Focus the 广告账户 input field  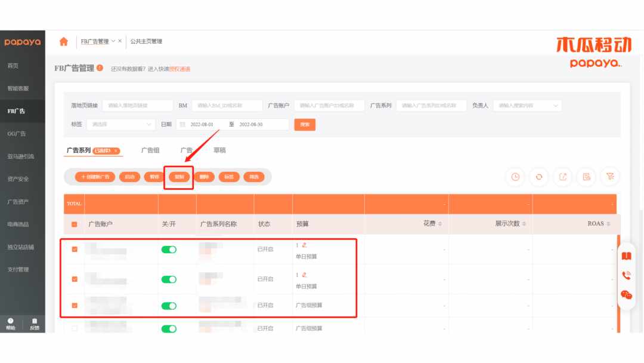329,106
